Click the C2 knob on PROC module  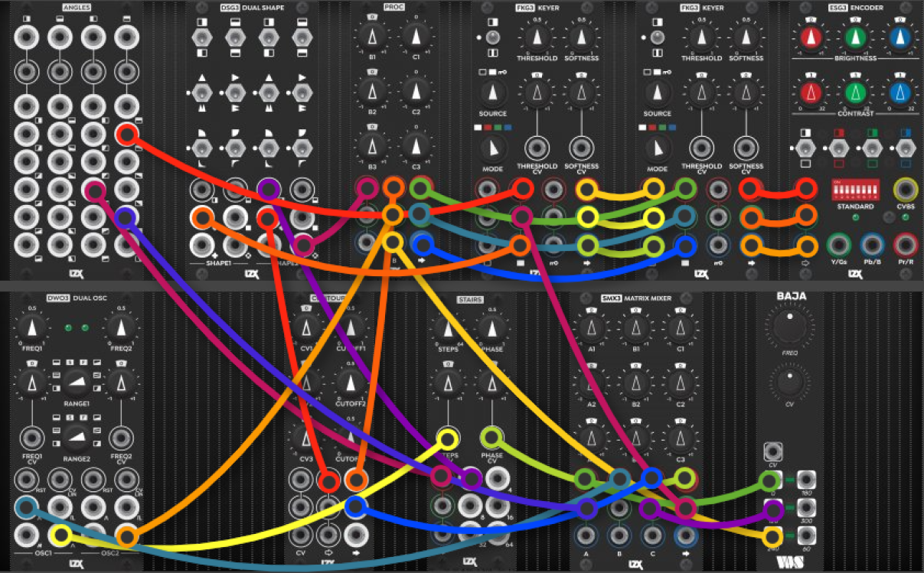coord(415,90)
